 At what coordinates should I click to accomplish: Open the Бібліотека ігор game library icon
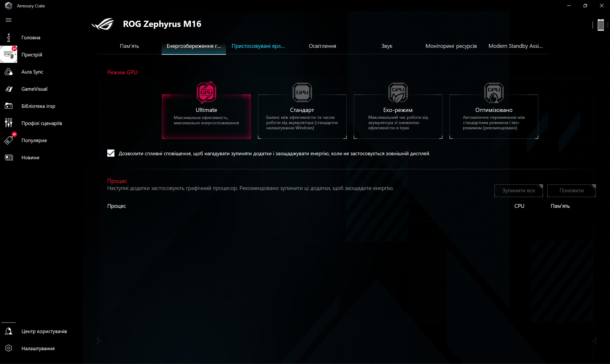[x=9, y=106]
